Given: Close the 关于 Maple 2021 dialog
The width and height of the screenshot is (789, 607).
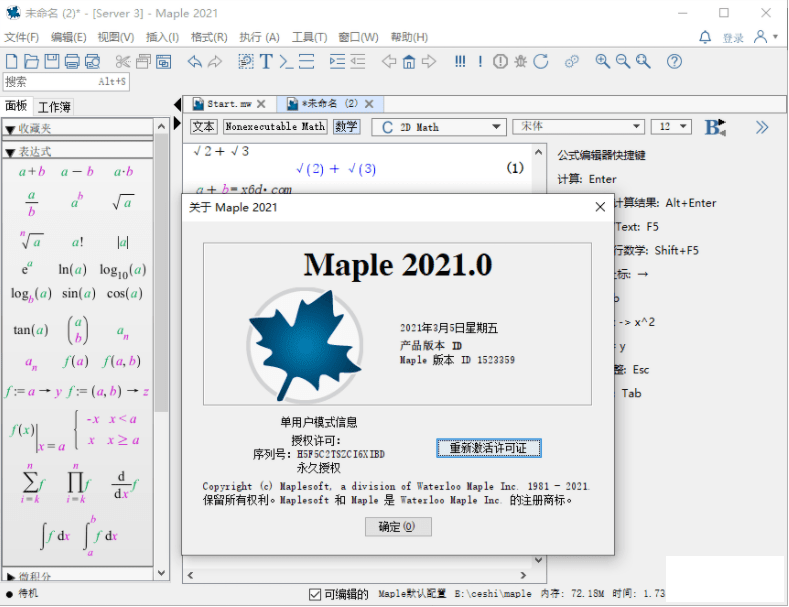Looking at the screenshot, I should [600, 207].
